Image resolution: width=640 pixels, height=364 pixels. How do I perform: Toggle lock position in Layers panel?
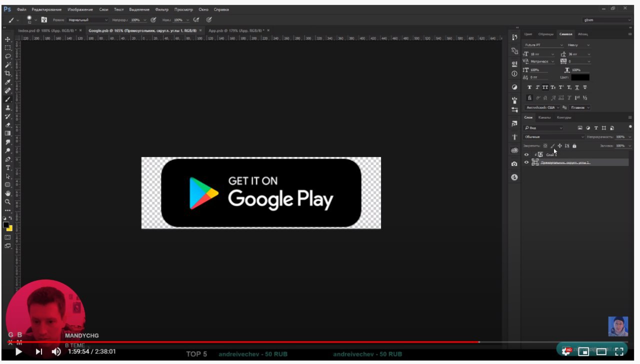559,145
